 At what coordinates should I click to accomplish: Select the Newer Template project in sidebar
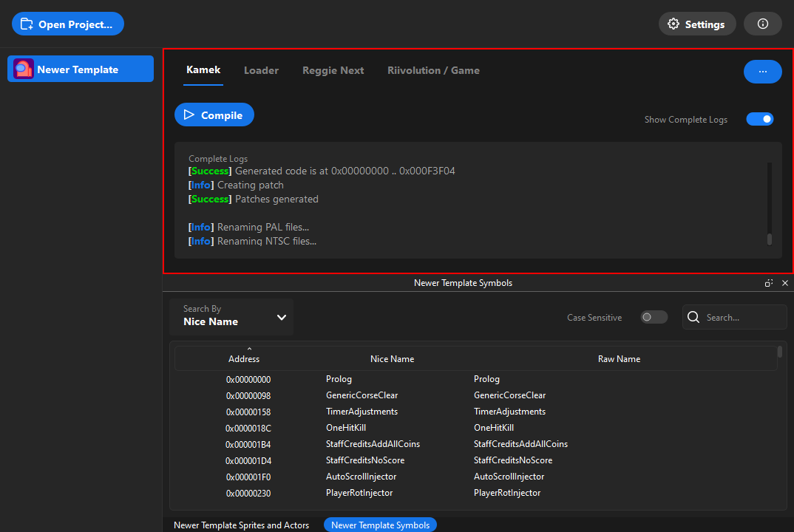[81, 69]
